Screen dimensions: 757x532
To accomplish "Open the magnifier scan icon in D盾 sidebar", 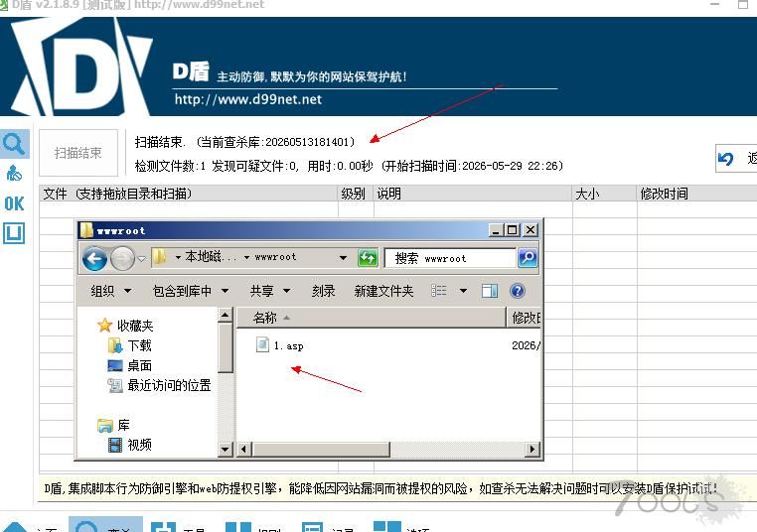I will [x=15, y=143].
